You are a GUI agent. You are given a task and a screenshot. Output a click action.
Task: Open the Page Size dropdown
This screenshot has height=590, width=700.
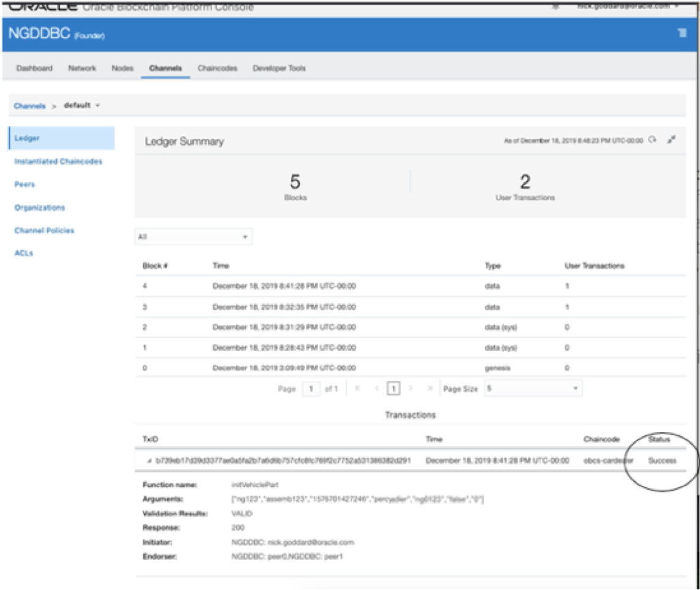click(533, 389)
